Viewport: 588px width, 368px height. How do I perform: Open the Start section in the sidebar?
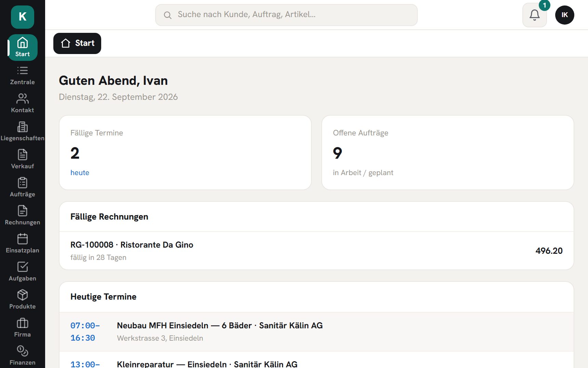click(x=23, y=48)
